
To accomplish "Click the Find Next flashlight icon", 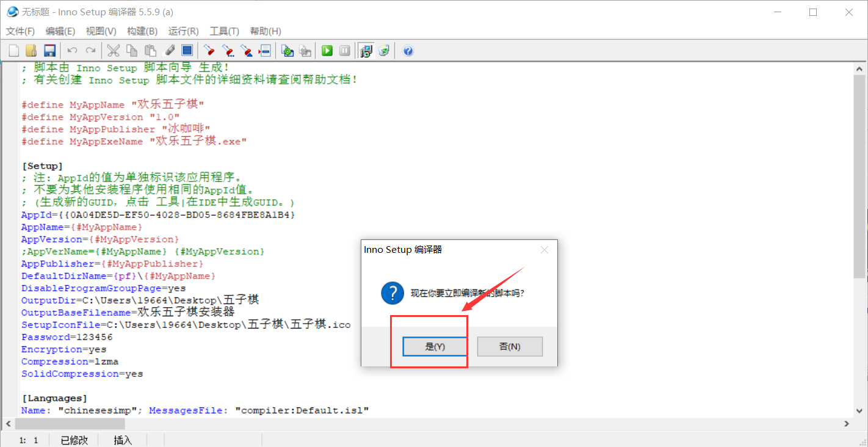I will pos(228,51).
